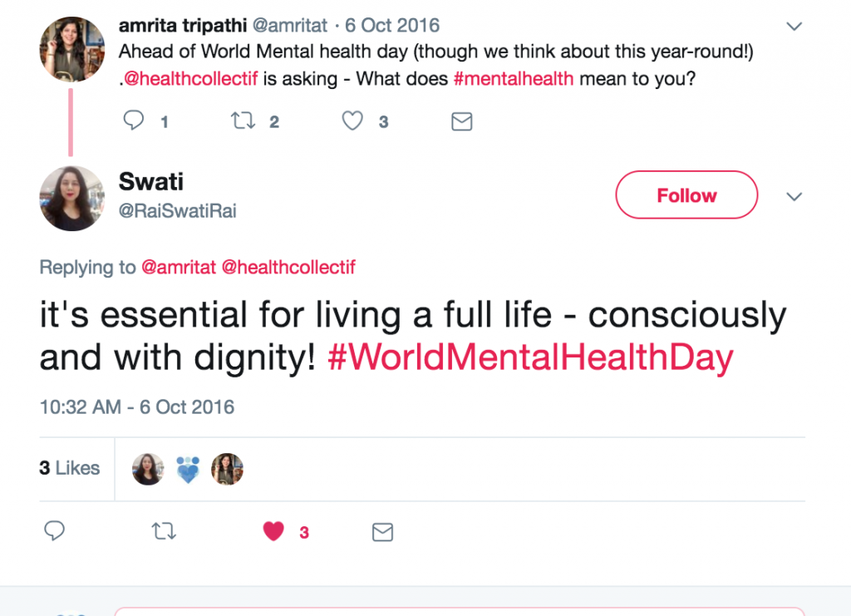This screenshot has width=851, height=616.
Task: Retweet amrita tripathi's tweet
Action: pos(243,121)
